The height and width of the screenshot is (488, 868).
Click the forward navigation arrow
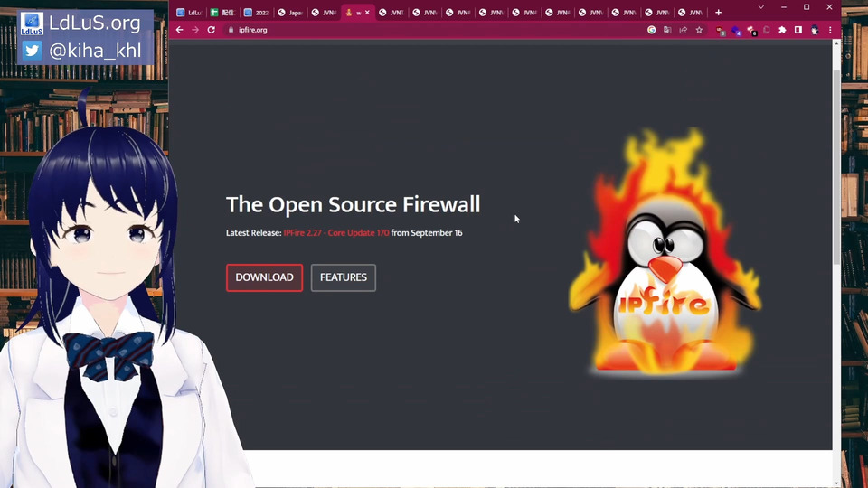[195, 30]
